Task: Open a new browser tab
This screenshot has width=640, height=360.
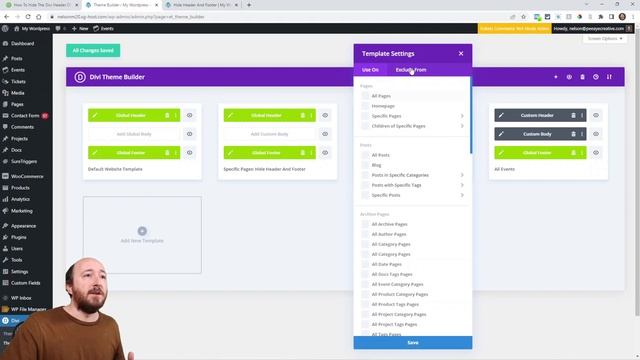Action: (249, 5)
